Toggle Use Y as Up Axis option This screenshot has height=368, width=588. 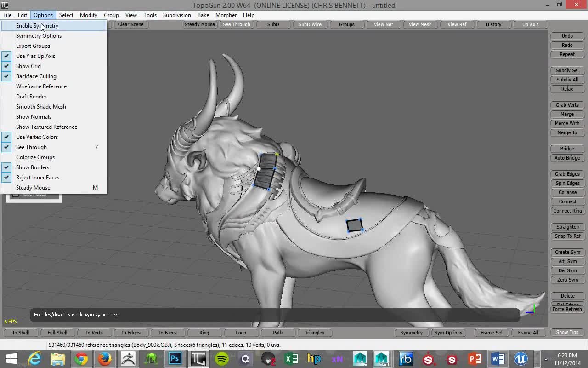(x=54, y=56)
